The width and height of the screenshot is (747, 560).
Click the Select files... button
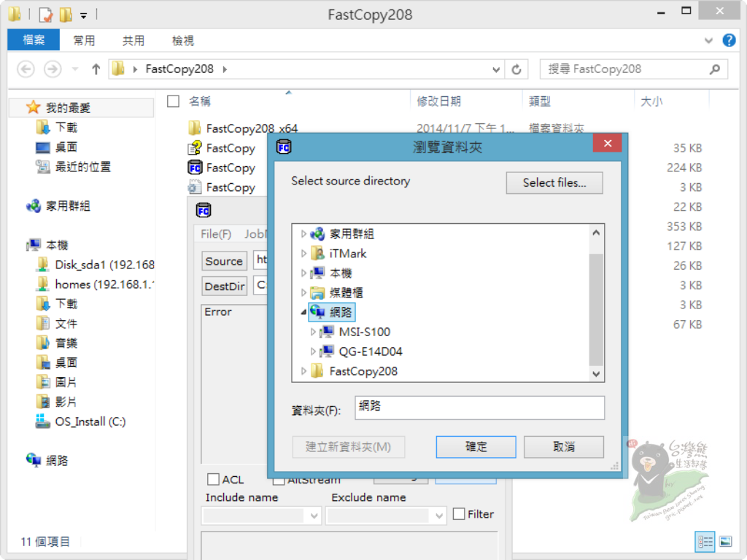pyautogui.click(x=554, y=183)
